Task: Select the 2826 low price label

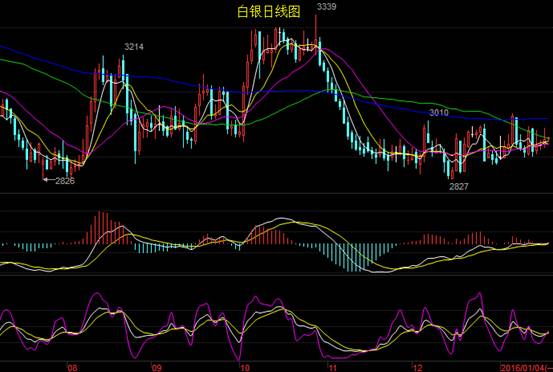Action: click(x=65, y=181)
